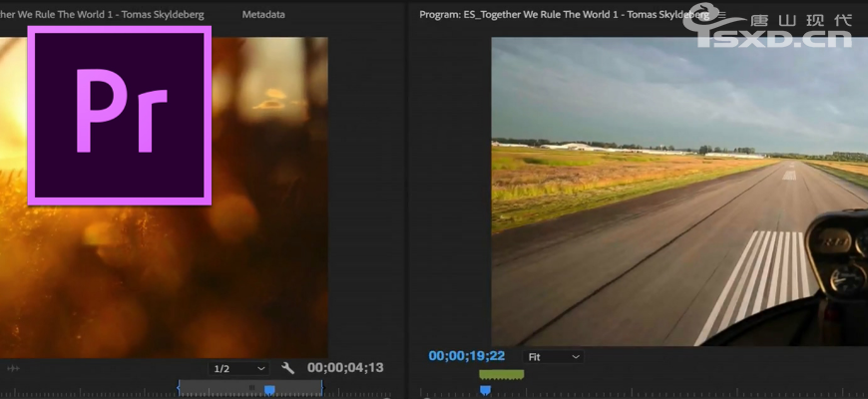868x399 pixels.
Task: Open Source Monitor settings wrench icon
Action: point(288,368)
